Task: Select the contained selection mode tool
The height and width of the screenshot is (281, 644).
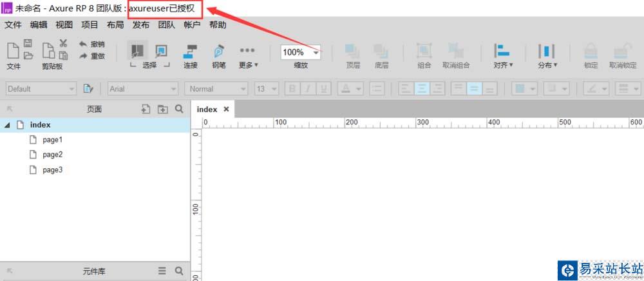Action: [161, 51]
